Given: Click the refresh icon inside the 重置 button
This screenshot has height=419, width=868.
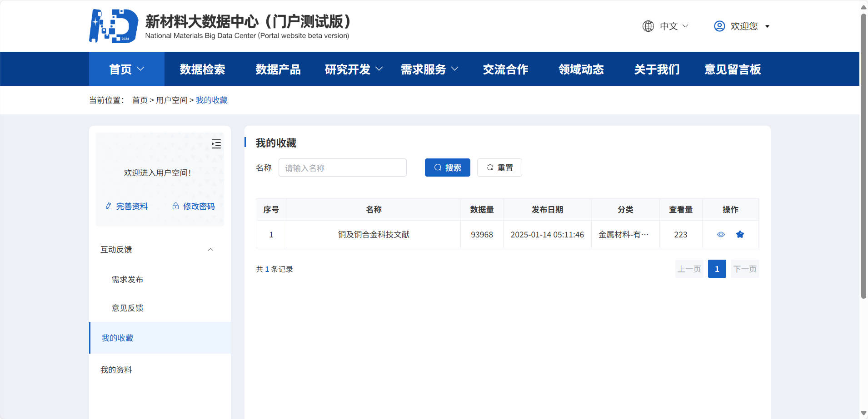Looking at the screenshot, I should click(x=489, y=168).
